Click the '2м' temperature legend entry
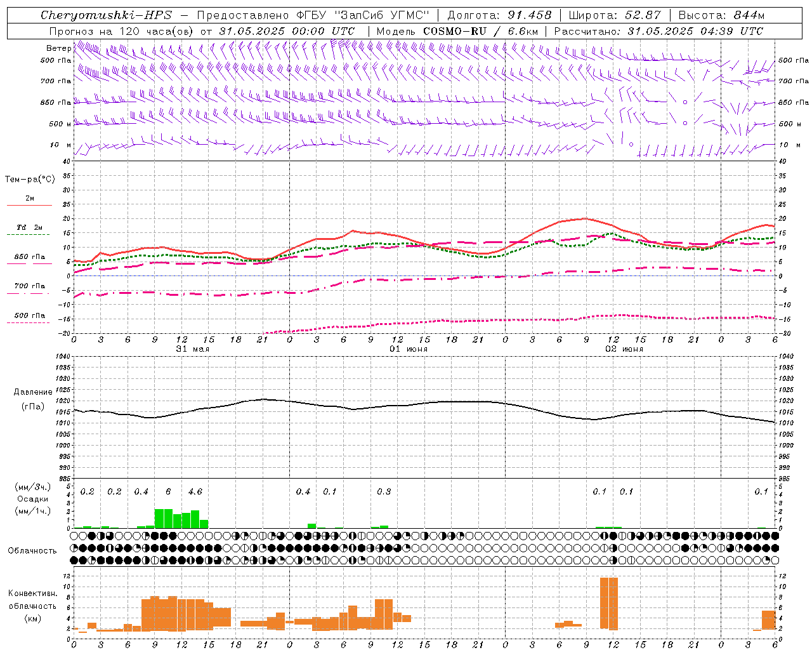Viewport: 812px width, 650px height. point(30,199)
